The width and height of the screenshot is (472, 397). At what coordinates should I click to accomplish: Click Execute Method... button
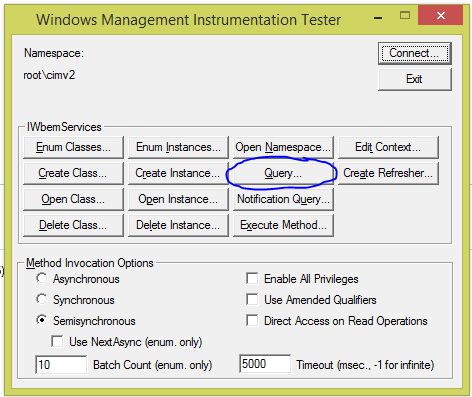click(x=283, y=225)
